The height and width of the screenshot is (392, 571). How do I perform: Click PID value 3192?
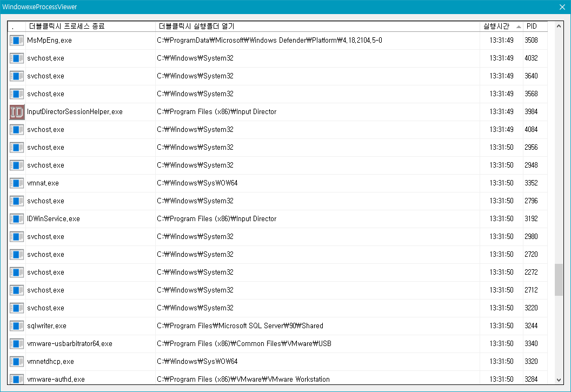click(x=531, y=219)
